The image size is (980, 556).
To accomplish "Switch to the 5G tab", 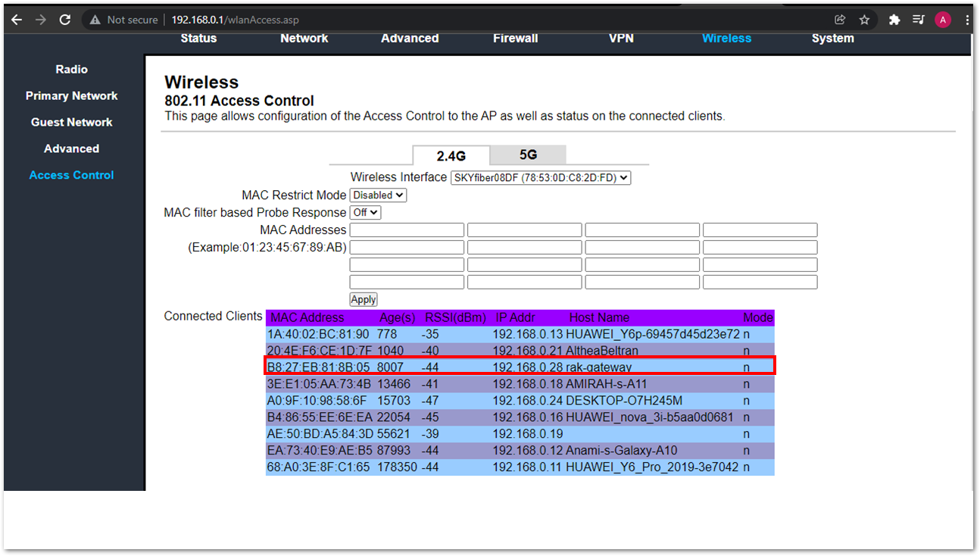I will point(528,155).
